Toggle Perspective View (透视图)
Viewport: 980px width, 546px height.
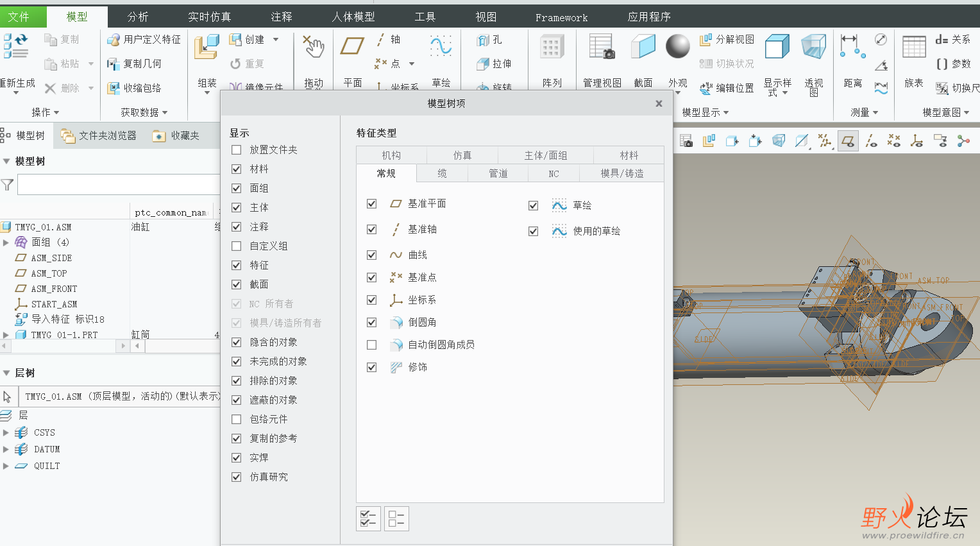[x=813, y=47]
